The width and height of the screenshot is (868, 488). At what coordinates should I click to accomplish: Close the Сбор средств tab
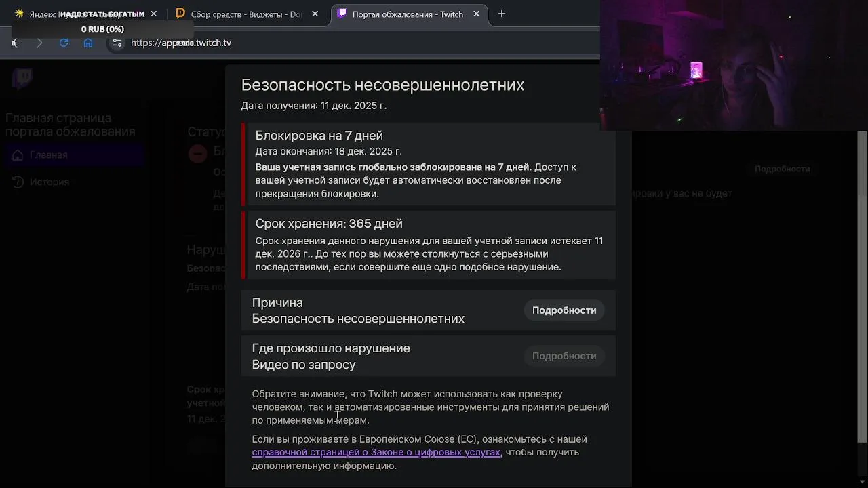(x=315, y=14)
